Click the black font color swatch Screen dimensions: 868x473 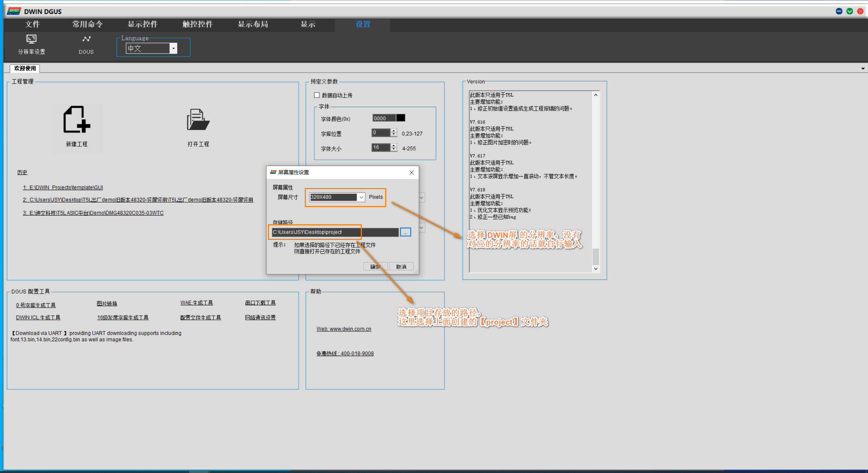(401, 118)
